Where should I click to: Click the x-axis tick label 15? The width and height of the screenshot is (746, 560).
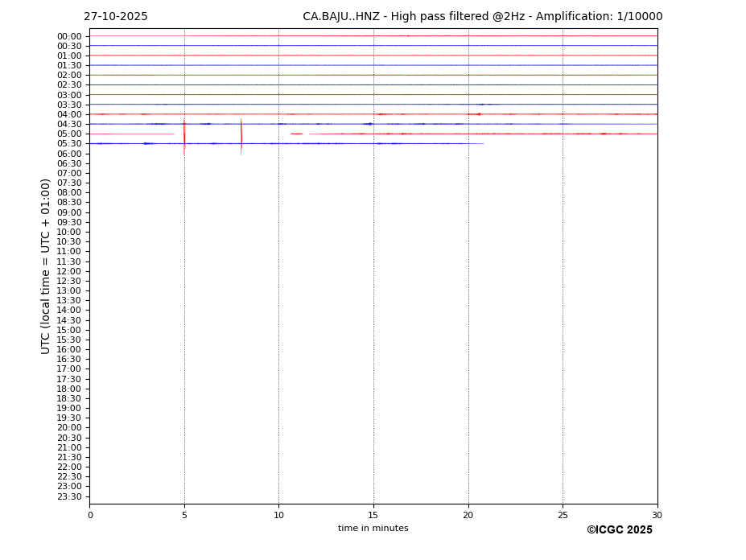tap(373, 515)
